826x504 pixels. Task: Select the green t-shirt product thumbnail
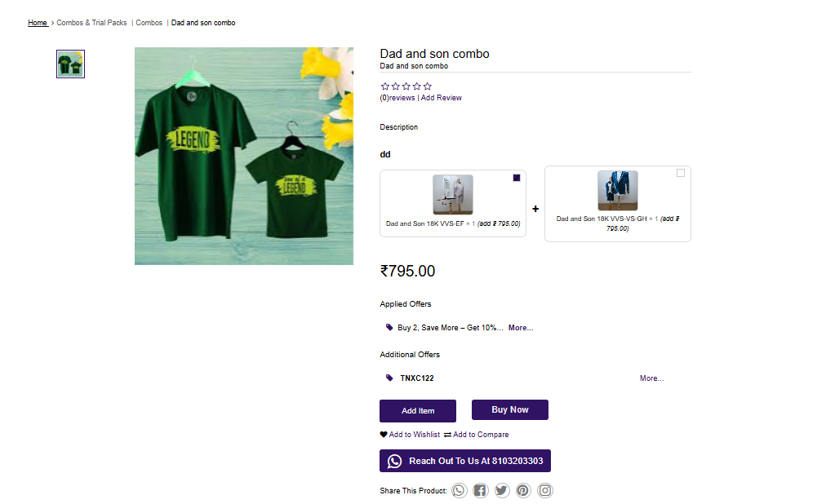70,64
